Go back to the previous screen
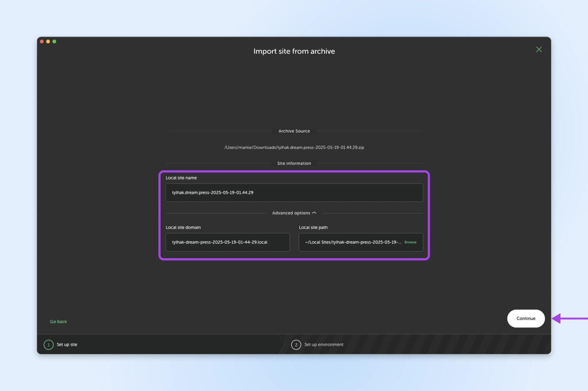588x391 pixels. coord(58,321)
